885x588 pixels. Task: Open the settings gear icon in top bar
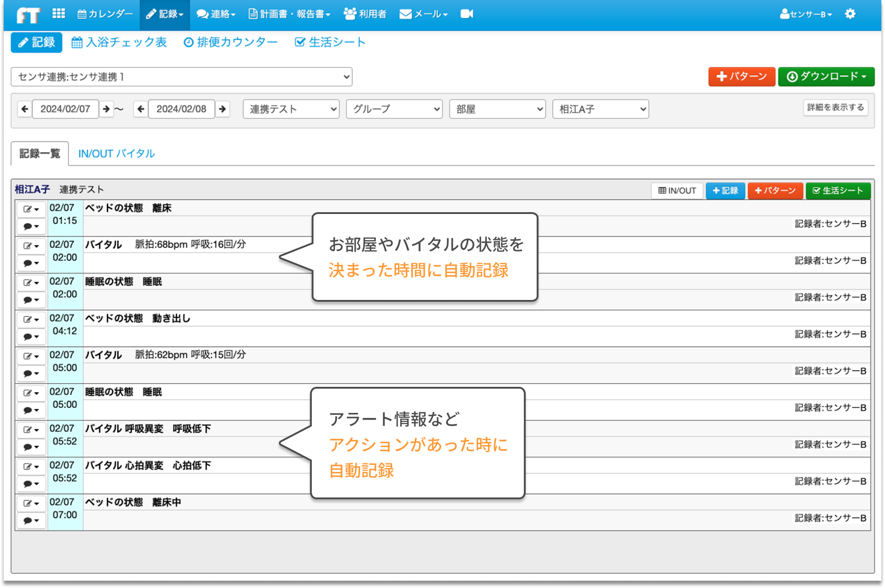[x=850, y=14]
